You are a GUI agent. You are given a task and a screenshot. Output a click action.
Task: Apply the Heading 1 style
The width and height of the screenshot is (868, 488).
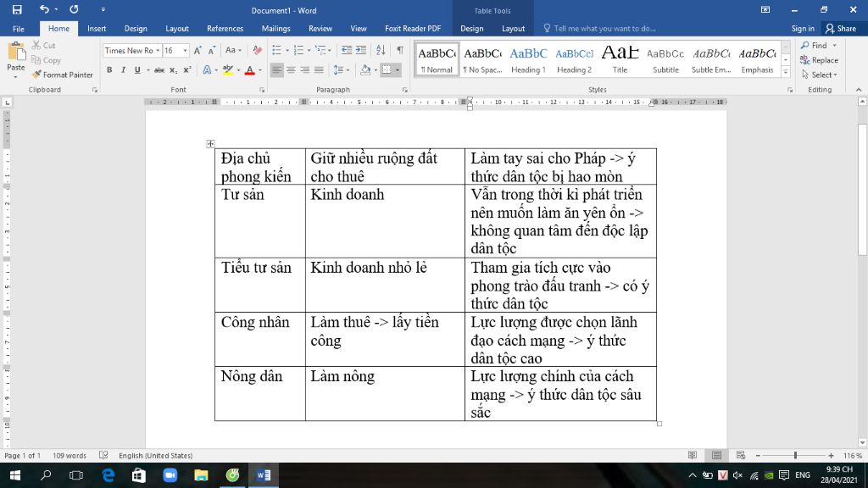coord(528,59)
